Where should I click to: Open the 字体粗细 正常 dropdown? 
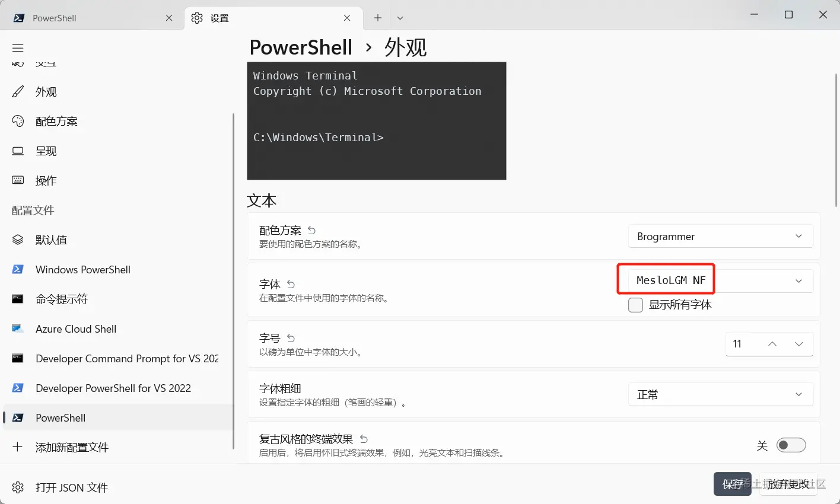pos(721,395)
